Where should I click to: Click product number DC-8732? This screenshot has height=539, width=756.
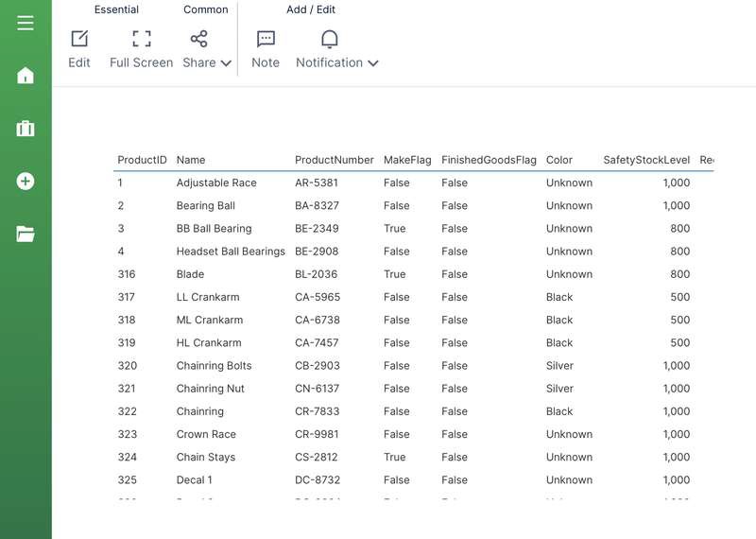318,480
